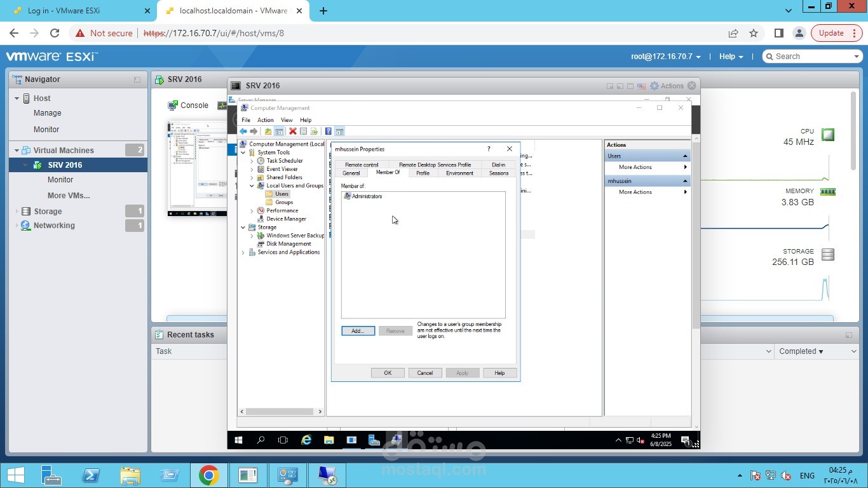Open host taskbar File Explorer icon
Image resolution: width=868 pixels, height=488 pixels.
pyautogui.click(x=130, y=475)
